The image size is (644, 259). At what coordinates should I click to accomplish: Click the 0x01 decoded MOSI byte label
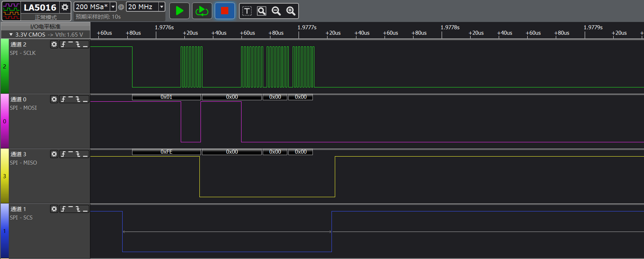tap(166, 97)
